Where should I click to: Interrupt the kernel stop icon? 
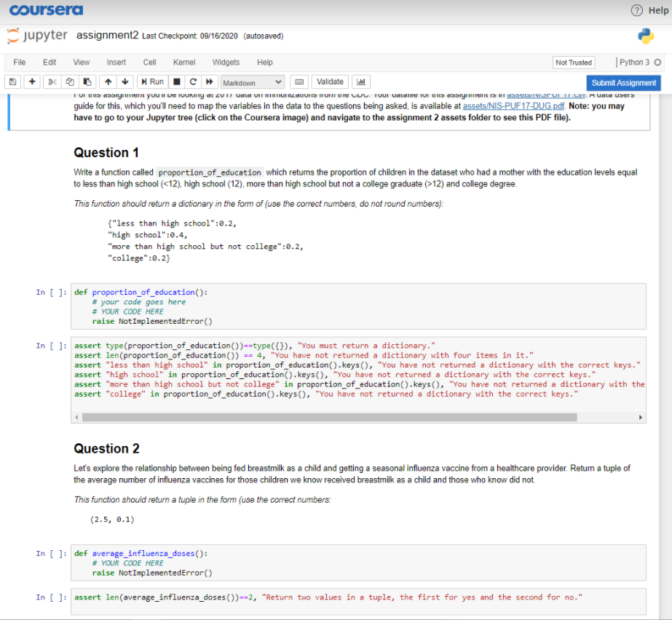point(177,82)
